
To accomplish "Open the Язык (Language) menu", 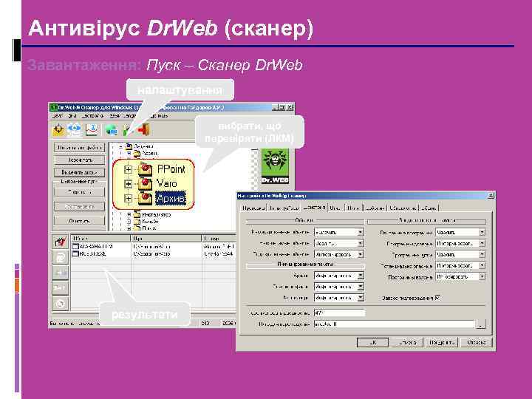I will pos(123,116).
